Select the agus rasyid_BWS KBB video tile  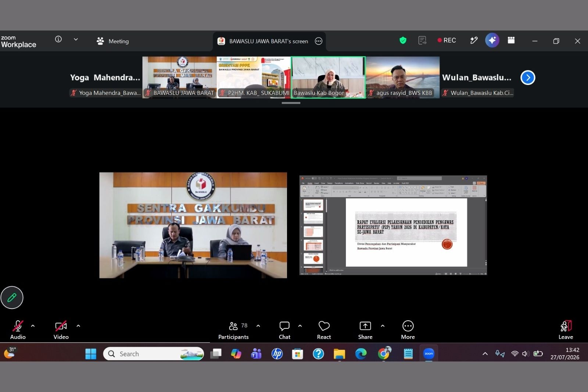pos(403,77)
